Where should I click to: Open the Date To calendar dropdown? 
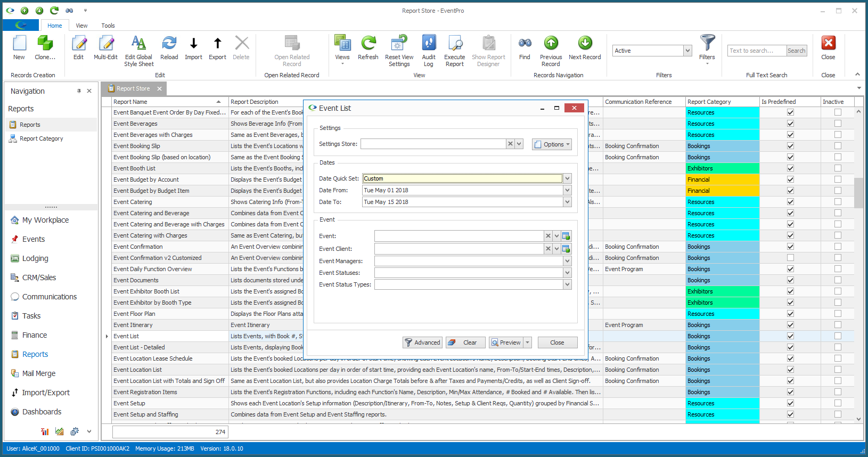(x=567, y=202)
